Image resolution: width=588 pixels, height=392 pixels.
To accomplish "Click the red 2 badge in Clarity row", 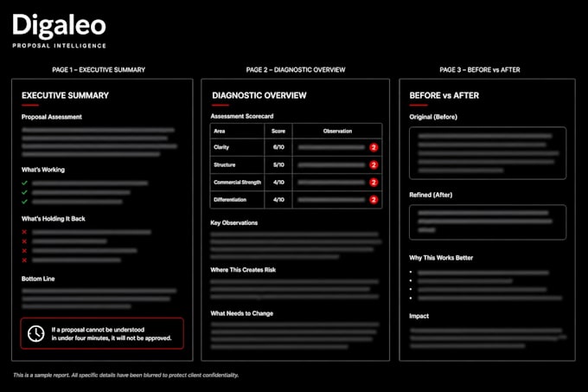I will click(x=374, y=147).
